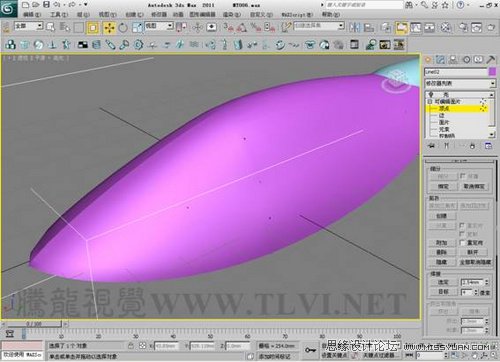Image resolution: width=500 pixels, height=362 pixels.
Task: Open the Render Setup dialog
Action: pyautogui.click(x=463, y=28)
